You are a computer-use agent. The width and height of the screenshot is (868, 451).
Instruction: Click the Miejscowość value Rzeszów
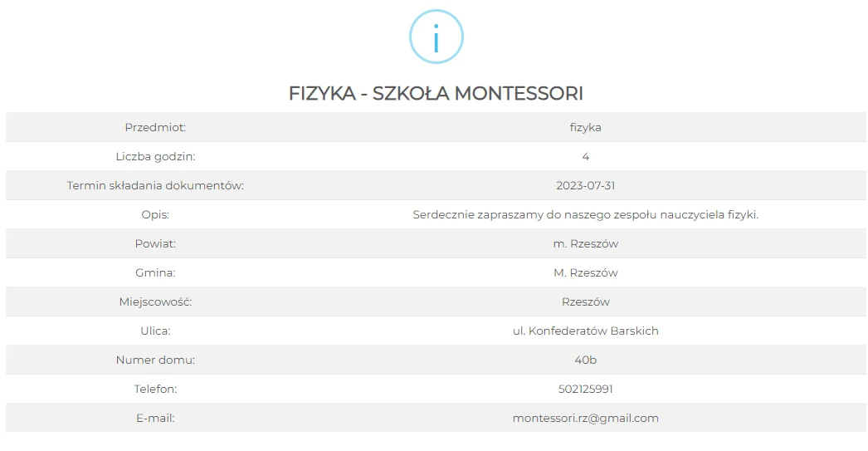(585, 302)
